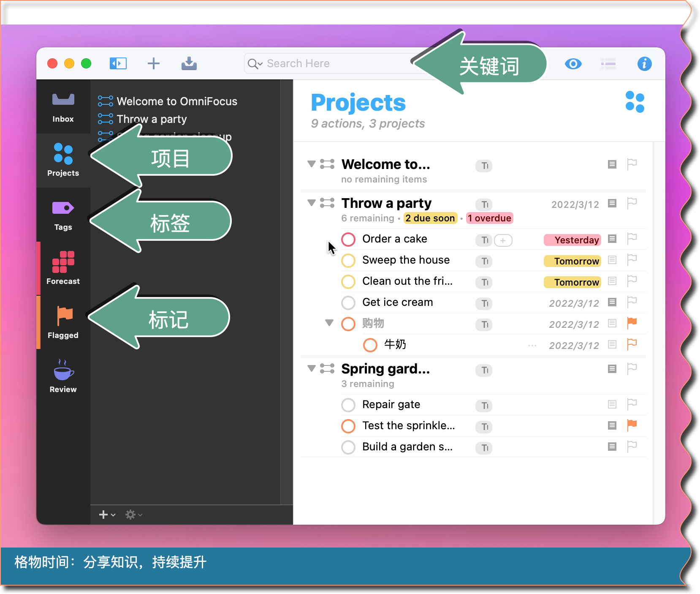Click the Get ice cream task title
This screenshot has width=700, height=594.
398,302
